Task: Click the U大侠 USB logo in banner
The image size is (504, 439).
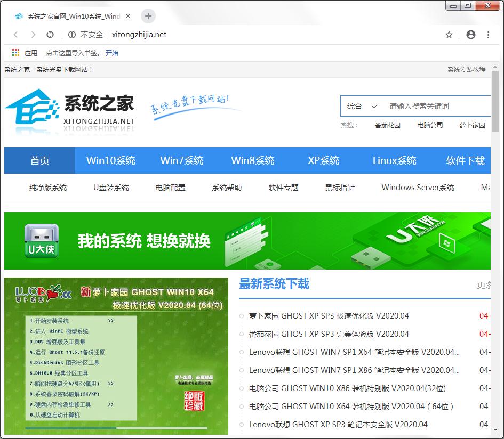Action: (x=42, y=240)
